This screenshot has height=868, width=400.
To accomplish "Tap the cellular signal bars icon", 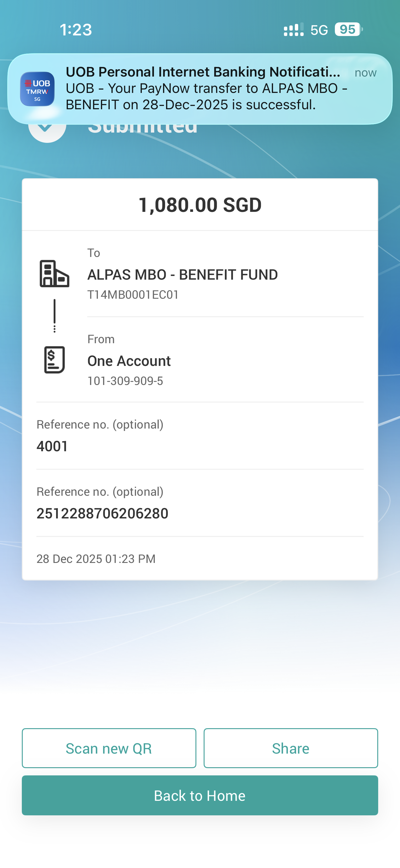I will [293, 30].
